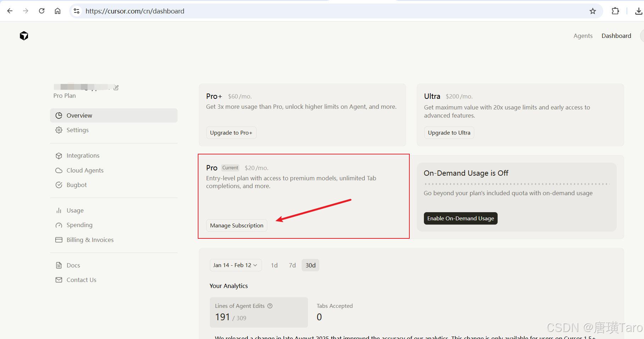This screenshot has width=644, height=339.
Task: Click the Docs document icon
Action: tap(59, 265)
